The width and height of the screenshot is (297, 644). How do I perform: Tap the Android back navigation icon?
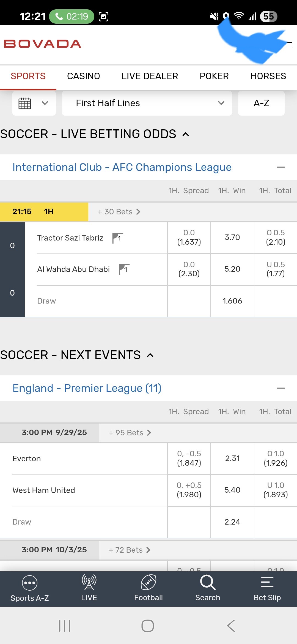click(231, 626)
